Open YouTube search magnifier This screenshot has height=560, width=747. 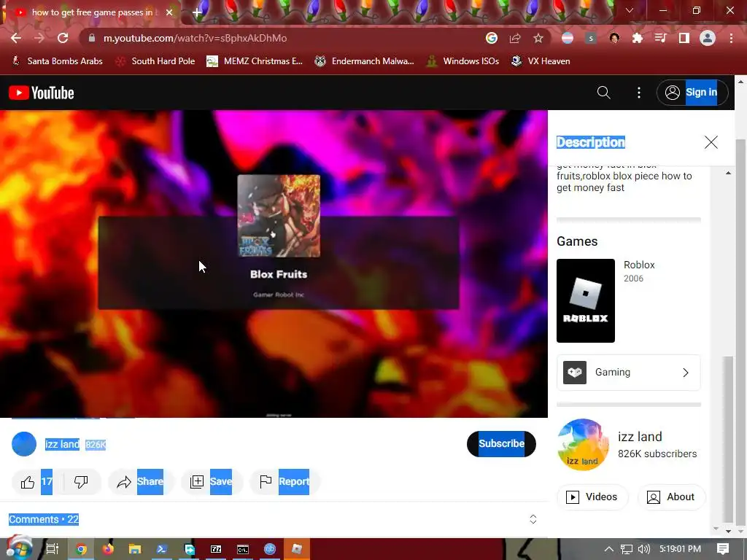coord(603,93)
